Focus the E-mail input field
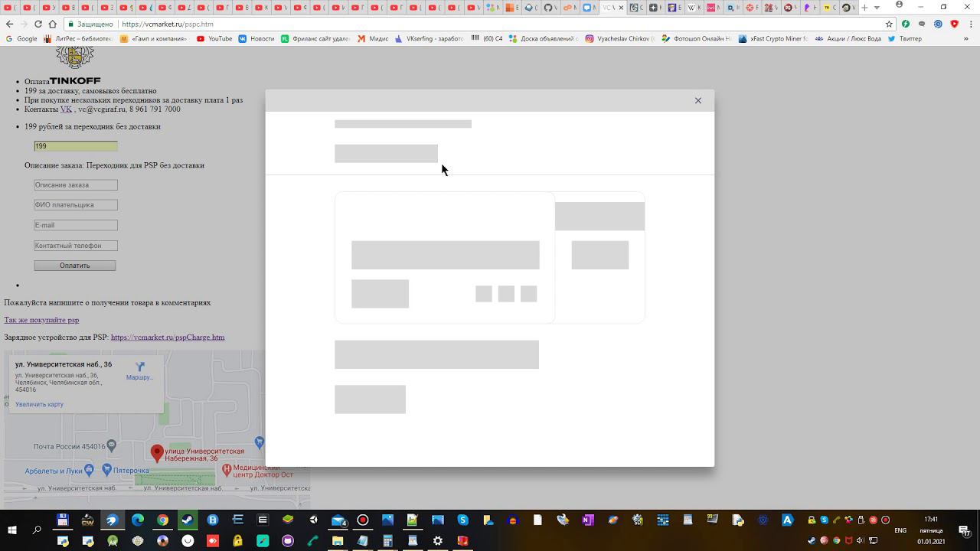The width and height of the screenshot is (980, 551). [76, 225]
